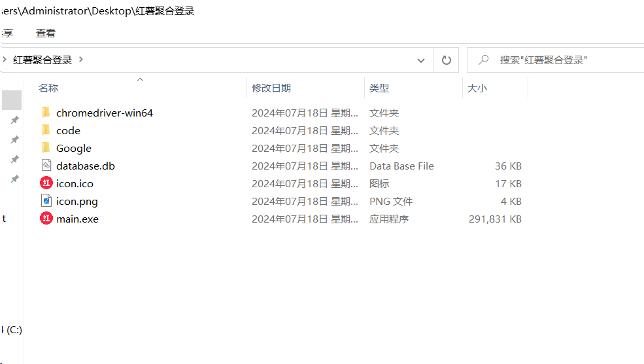The image size is (644, 364).
Task: Refresh the current folder view
Action: click(447, 60)
